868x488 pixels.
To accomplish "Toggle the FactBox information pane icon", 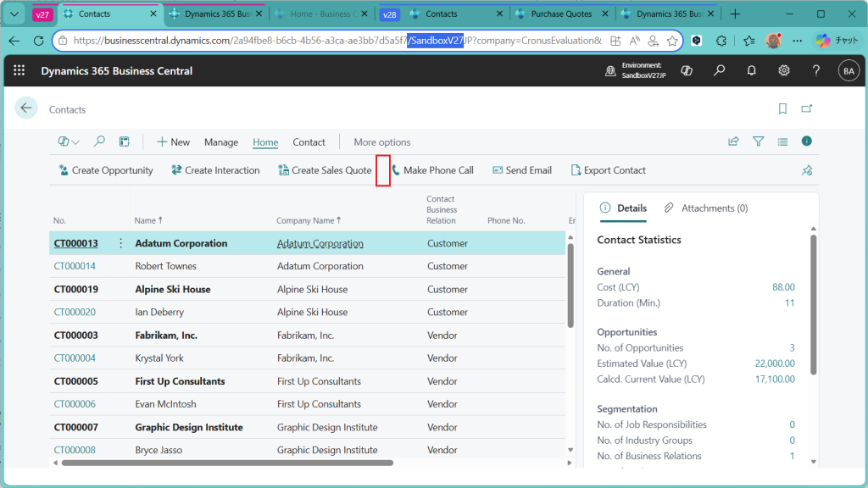I will coord(807,141).
